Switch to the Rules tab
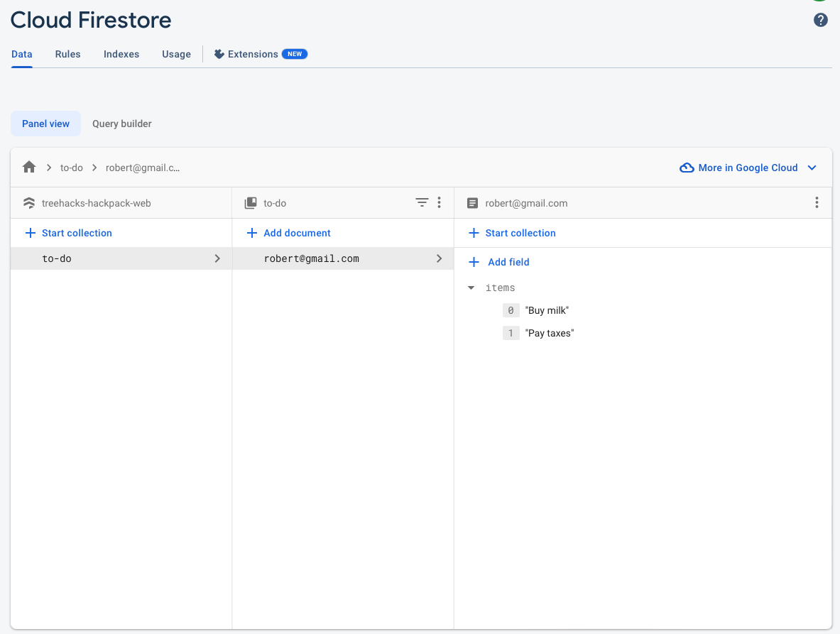Screen dimensions: 840x634 (67, 54)
